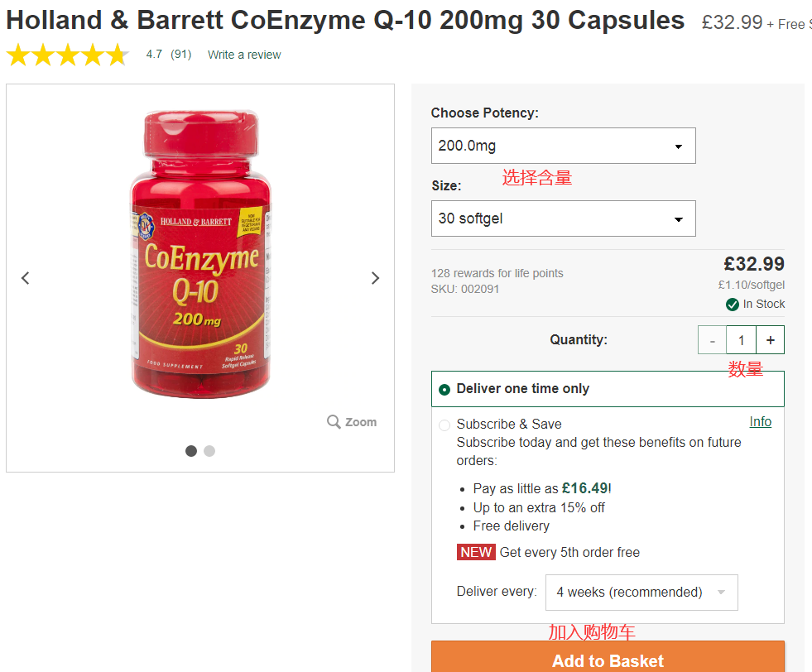812x672 pixels.
Task: Select Subscribe & Save radio option
Action: click(x=444, y=425)
